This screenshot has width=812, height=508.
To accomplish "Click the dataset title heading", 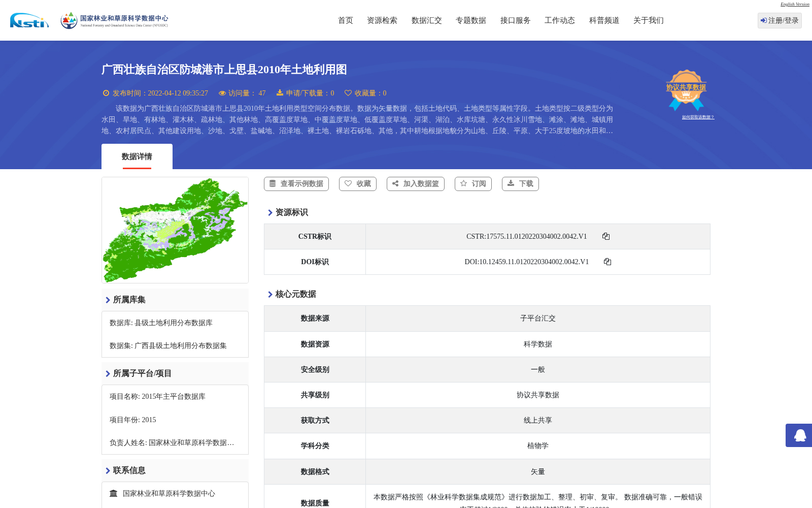I will point(224,70).
